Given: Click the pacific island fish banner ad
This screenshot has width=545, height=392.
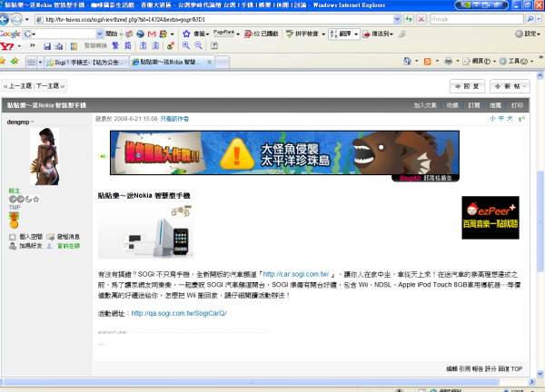Looking at the screenshot, I should click(284, 152).
